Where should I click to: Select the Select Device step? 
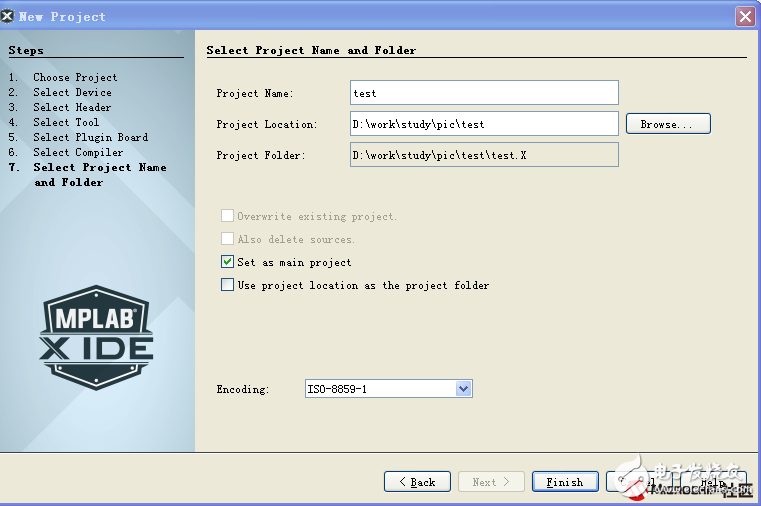72,92
